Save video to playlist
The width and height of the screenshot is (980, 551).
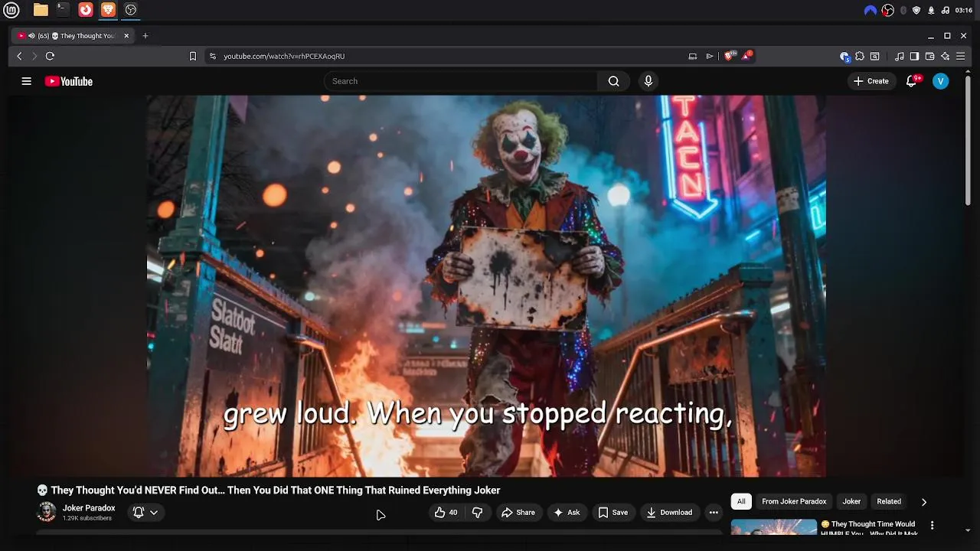coord(613,513)
